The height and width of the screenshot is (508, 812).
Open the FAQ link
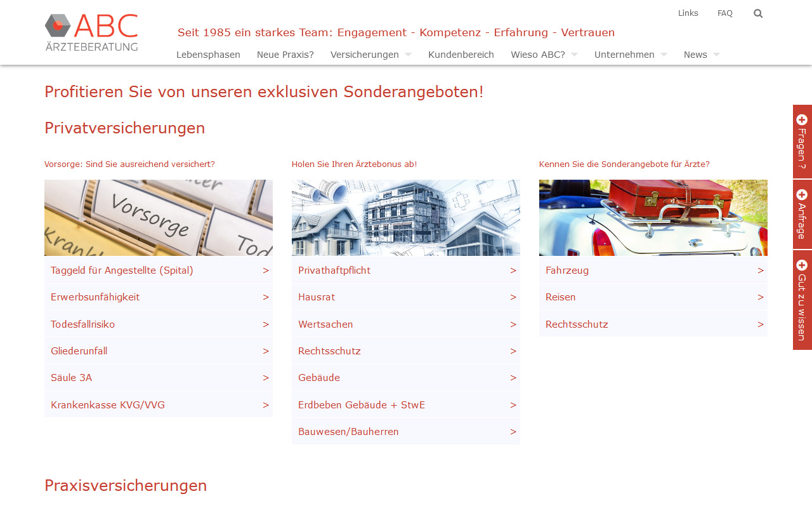tap(725, 13)
